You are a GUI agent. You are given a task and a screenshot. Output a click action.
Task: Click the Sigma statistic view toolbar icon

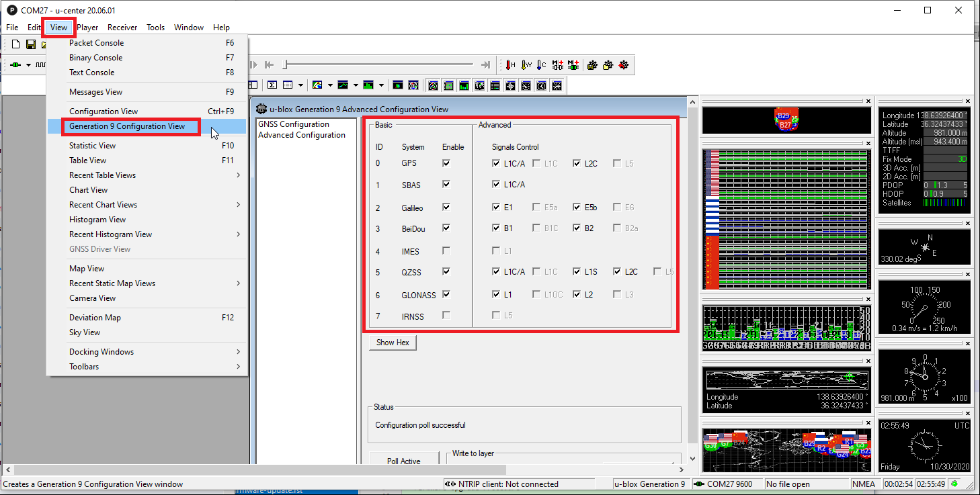click(x=272, y=85)
